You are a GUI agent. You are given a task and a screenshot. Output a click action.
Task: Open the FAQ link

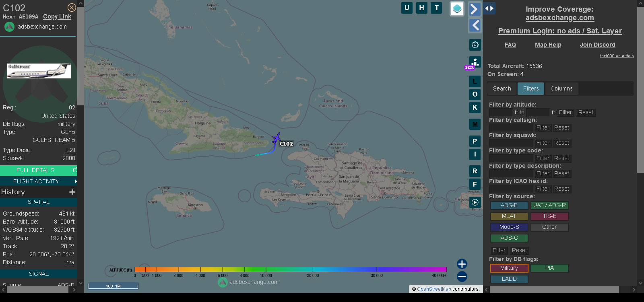(x=510, y=45)
